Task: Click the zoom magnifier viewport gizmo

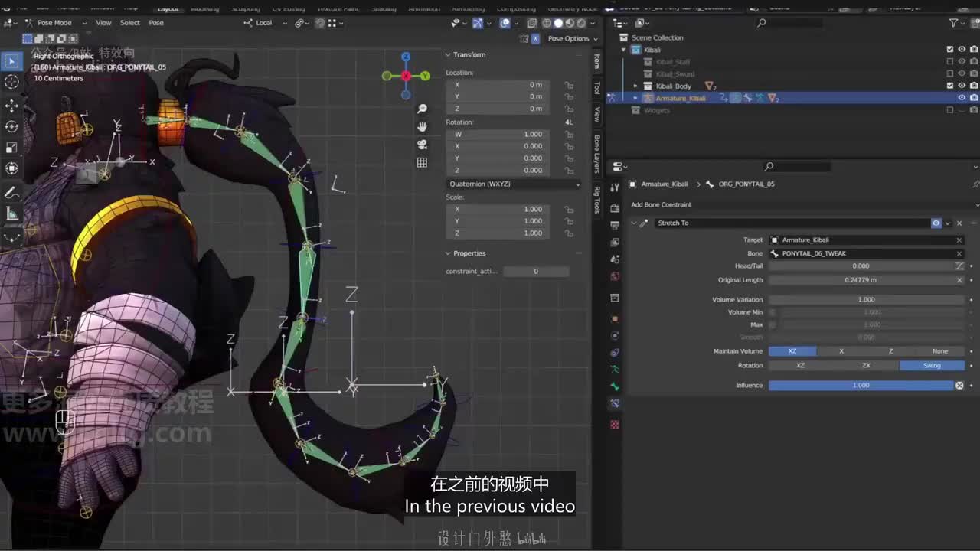Action: point(422,109)
